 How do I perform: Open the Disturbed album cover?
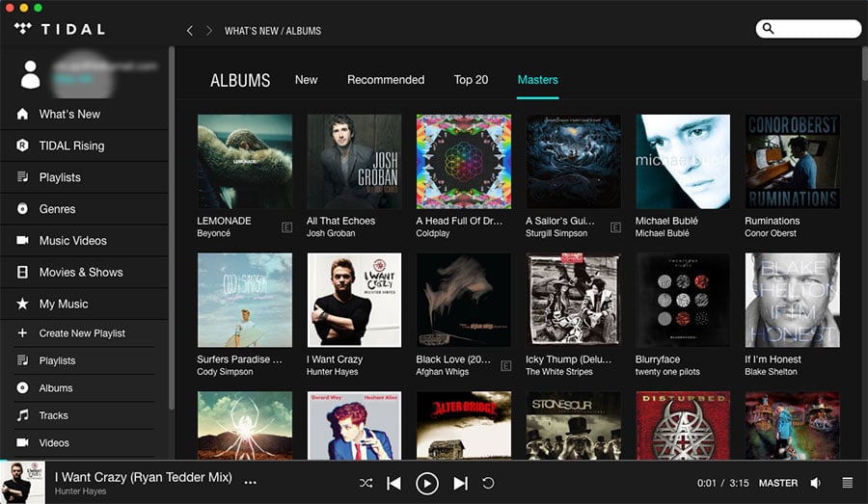coord(683,425)
